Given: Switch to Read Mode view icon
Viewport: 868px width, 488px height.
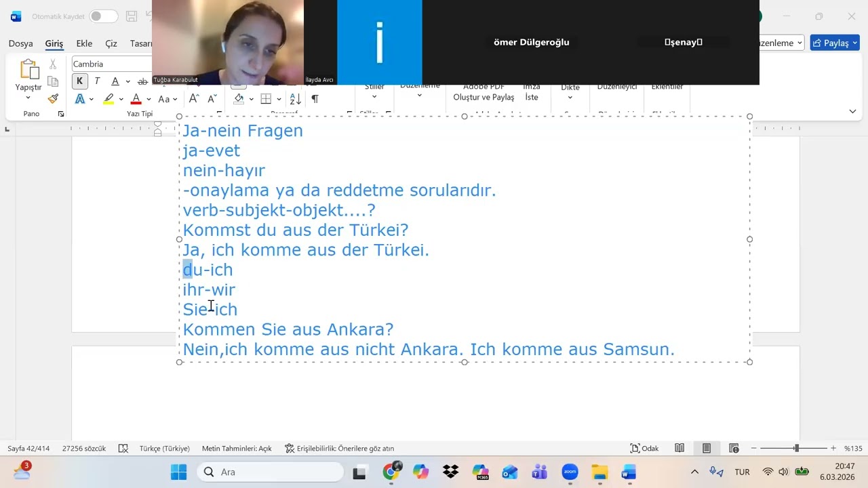Looking at the screenshot, I should 679,448.
